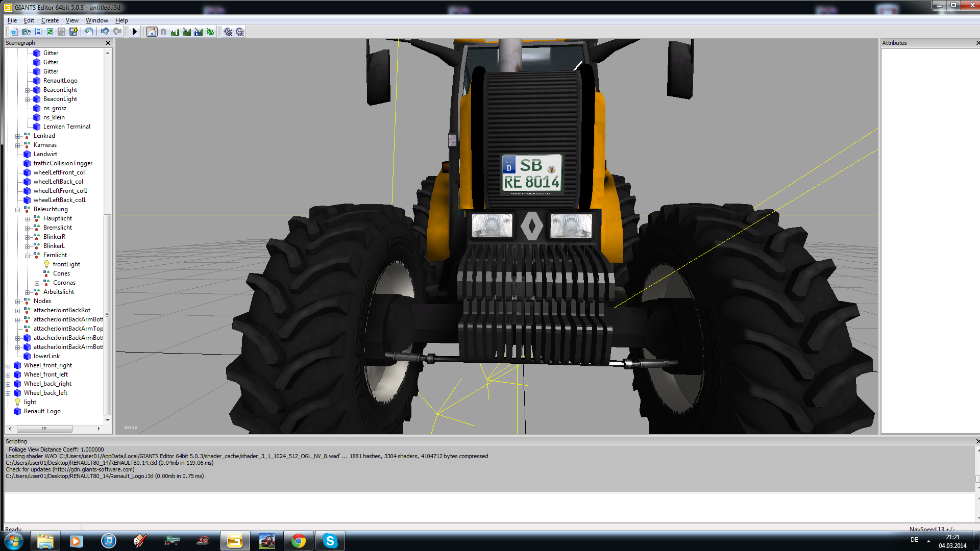Open File Explorer in taskbar
The image size is (980, 551).
click(x=45, y=541)
